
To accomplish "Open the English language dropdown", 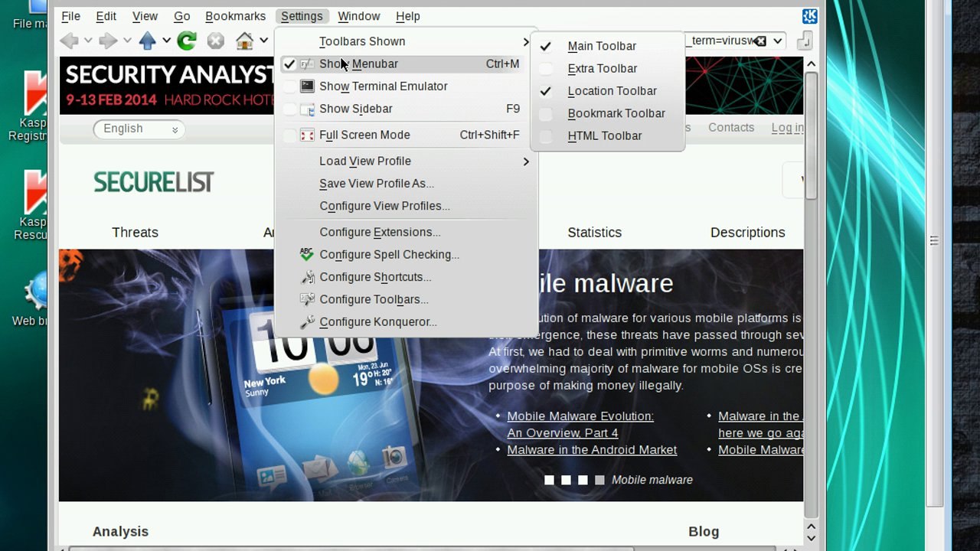I will pyautogui.click(x=138, y=129).
